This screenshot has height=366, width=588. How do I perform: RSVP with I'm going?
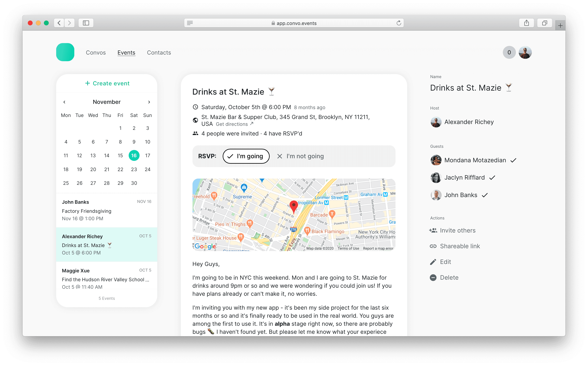coord(246,156)
